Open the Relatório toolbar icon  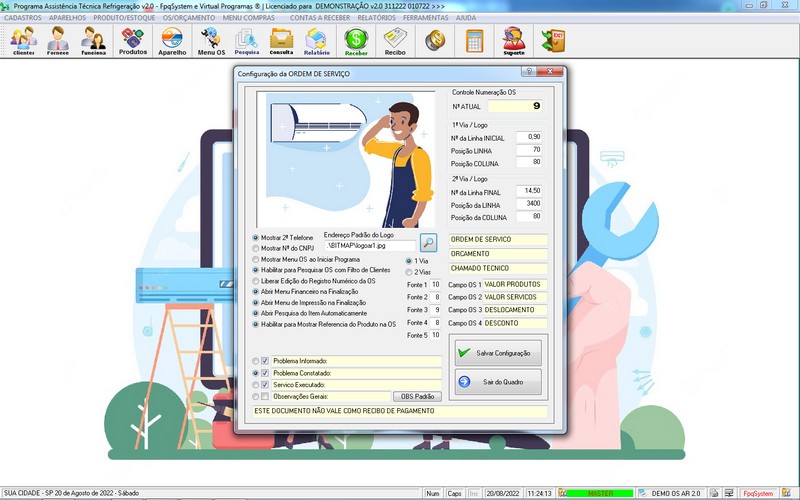point(316,41)
